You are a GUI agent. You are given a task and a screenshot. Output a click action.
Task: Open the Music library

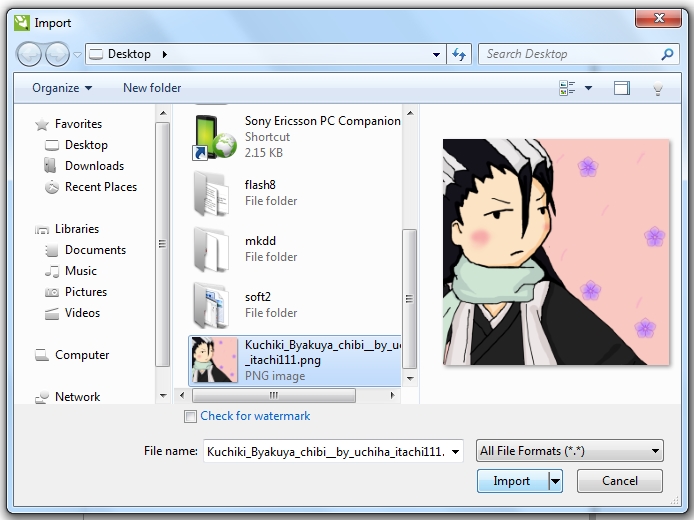click(81, 271)
